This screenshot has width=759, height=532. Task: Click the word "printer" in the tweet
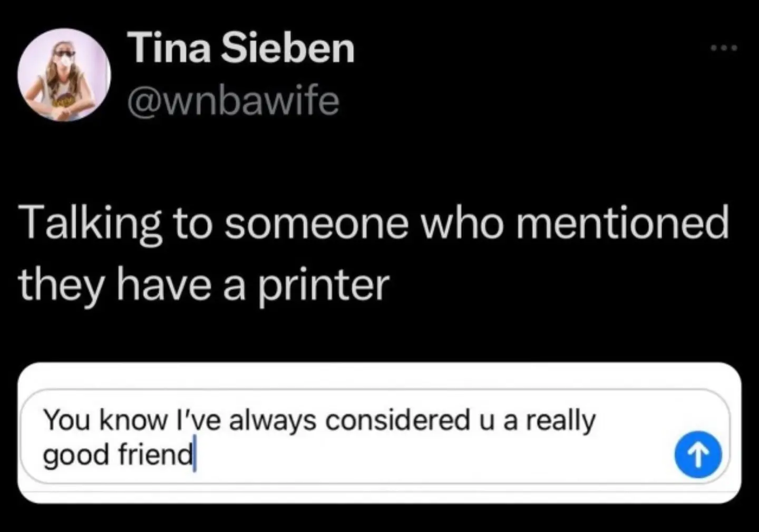point(323,285)
